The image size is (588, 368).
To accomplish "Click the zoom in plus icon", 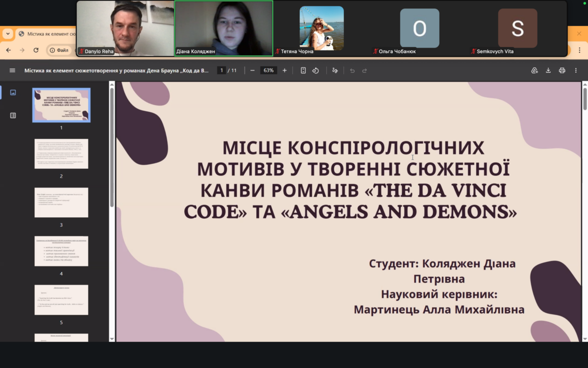I will [285, 70].
